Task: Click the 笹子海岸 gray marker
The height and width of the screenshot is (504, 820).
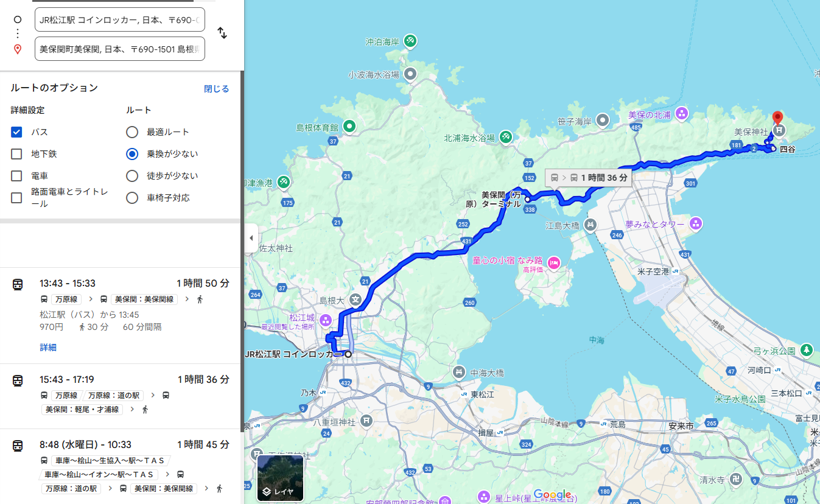Action: (x=603, y=121)
